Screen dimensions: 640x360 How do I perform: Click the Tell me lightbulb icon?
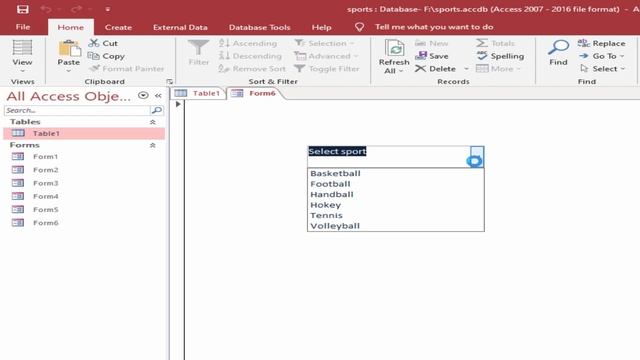coord(359,27)
